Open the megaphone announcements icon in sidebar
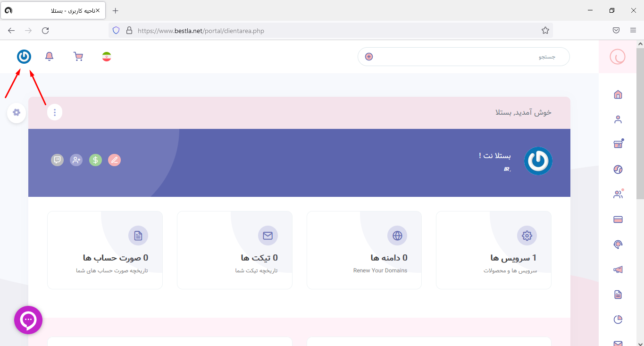 pyautogui.click(x=618, y=270)
